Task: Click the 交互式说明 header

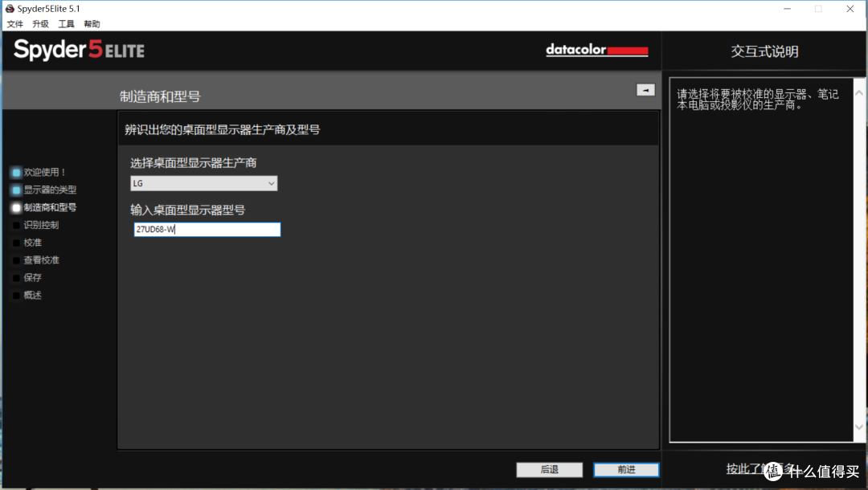Action: 764,51
